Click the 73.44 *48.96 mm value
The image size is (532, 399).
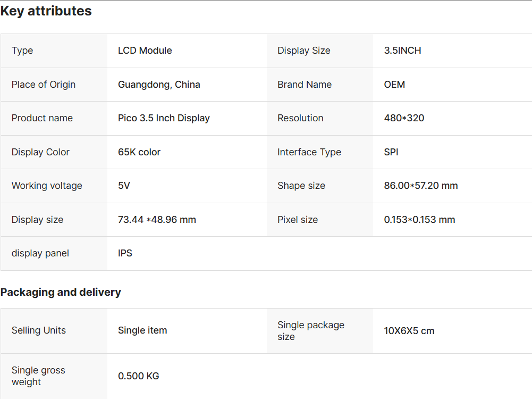[x=157, y=220]
